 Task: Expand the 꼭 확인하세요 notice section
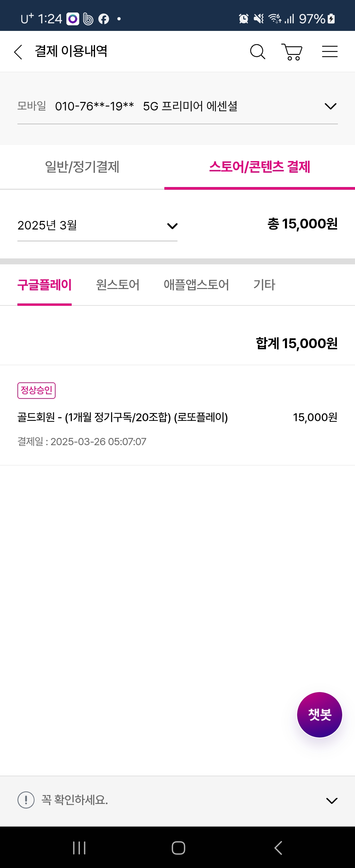coord(331,800)
